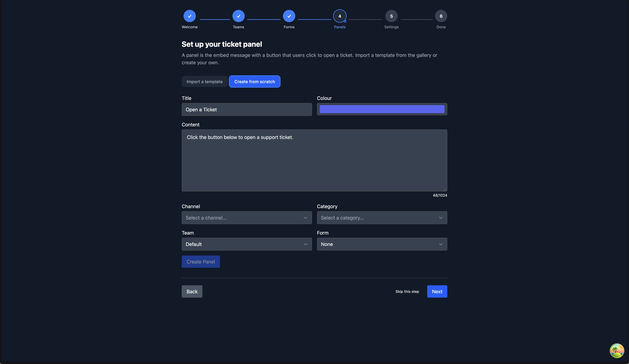Click the Teams step checkmark circle

(238, 16)
